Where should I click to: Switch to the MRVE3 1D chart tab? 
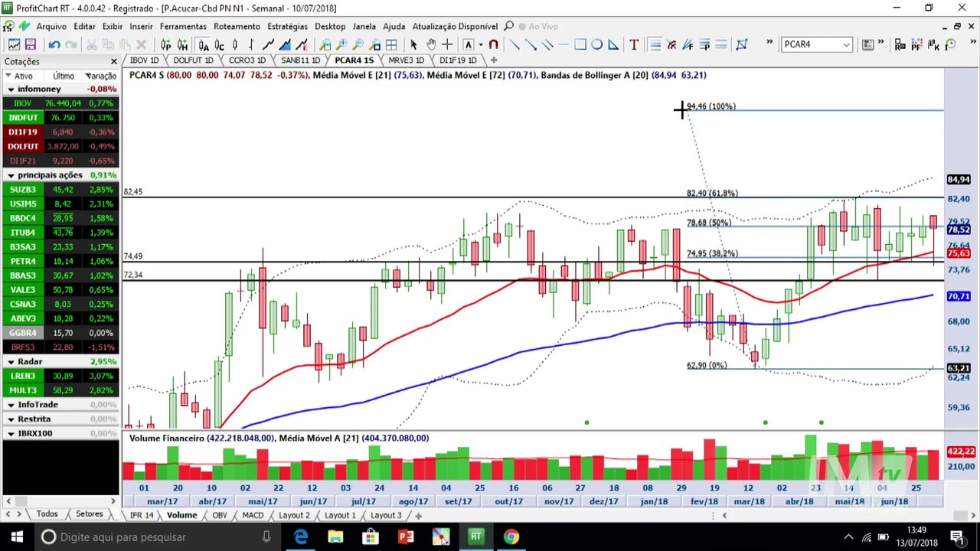(x=406, y=60)
